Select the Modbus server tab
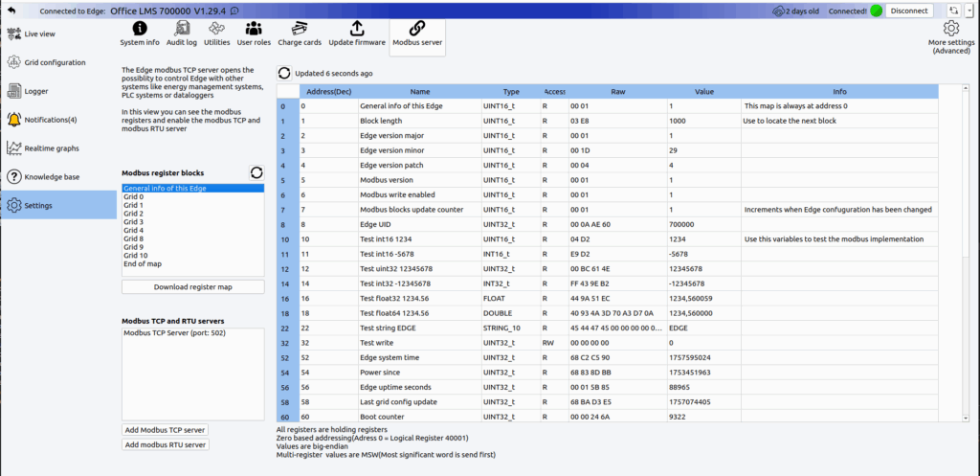980x476 pixels. 417,36
